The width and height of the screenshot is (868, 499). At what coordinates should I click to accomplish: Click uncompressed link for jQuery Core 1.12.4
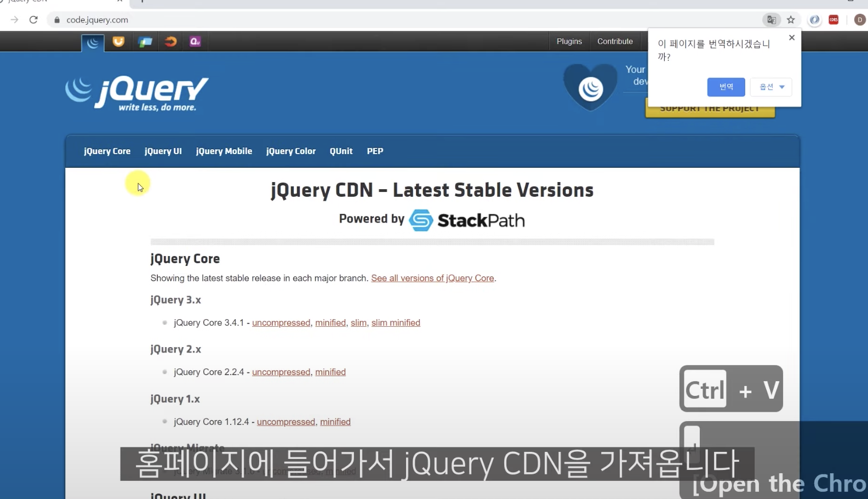tap(286, 422)
